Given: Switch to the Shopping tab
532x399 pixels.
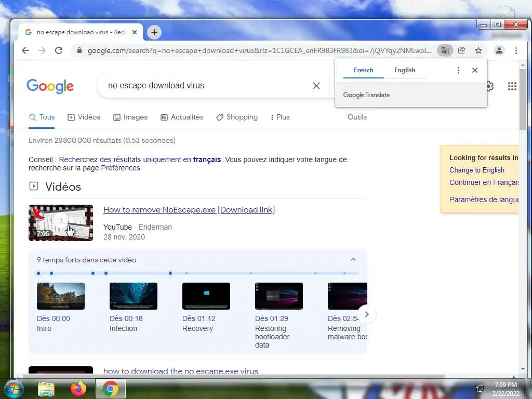Looking at the screenshot, I should pyautogui.click(x=237, y=117).
